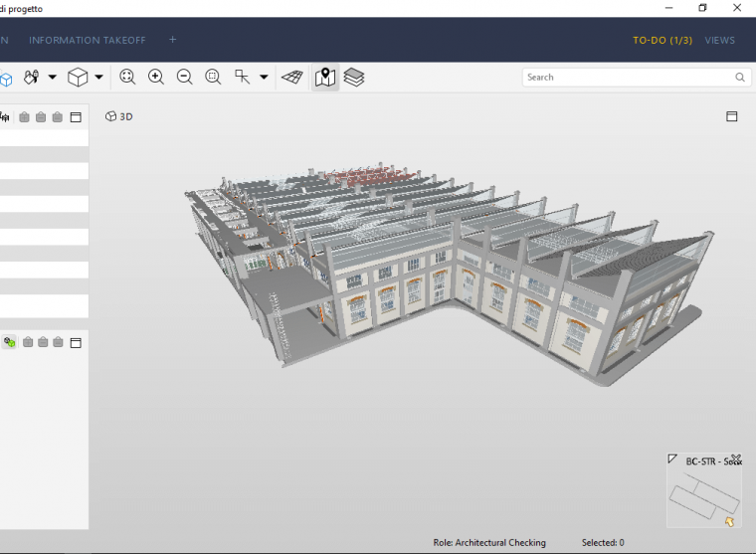Click 'Selected: 0' in the status bar
The image size is (756, 554).
point(603,542)
